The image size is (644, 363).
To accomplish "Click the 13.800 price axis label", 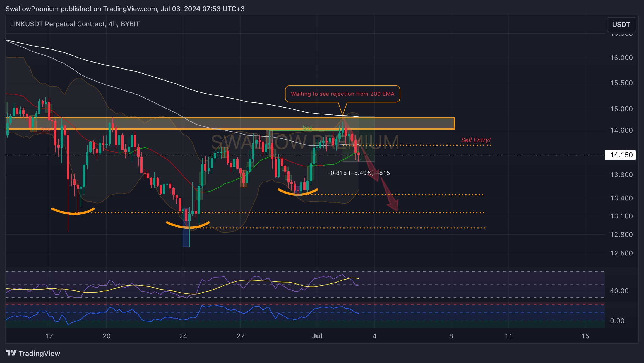I will [x=621, y=175].
